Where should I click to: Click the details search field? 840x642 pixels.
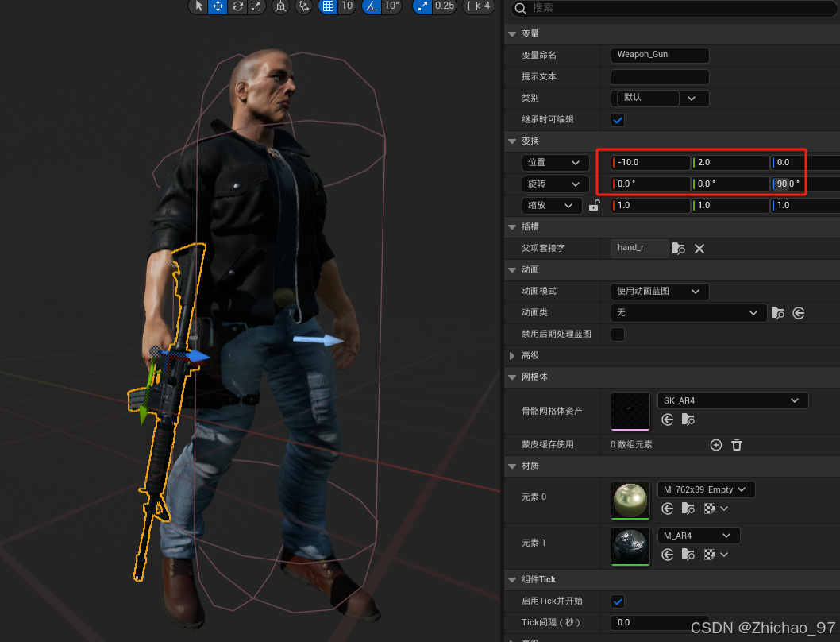675,8
